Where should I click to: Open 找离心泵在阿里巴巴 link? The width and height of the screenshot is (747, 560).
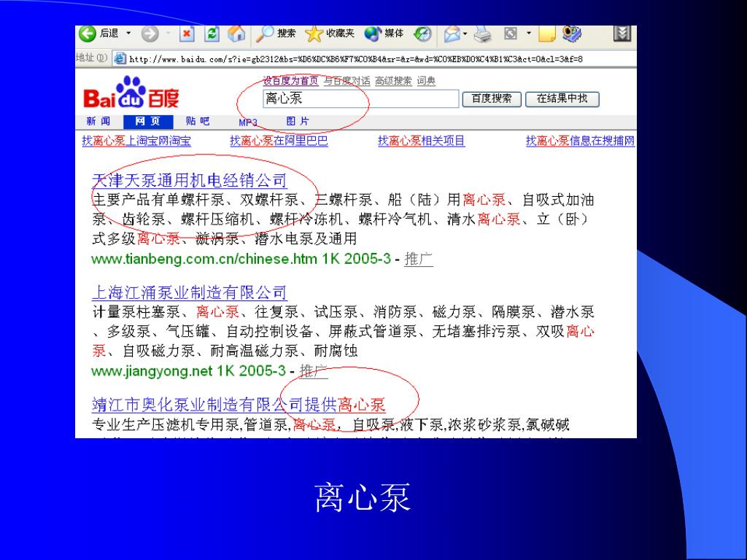(x=279, y=141)
